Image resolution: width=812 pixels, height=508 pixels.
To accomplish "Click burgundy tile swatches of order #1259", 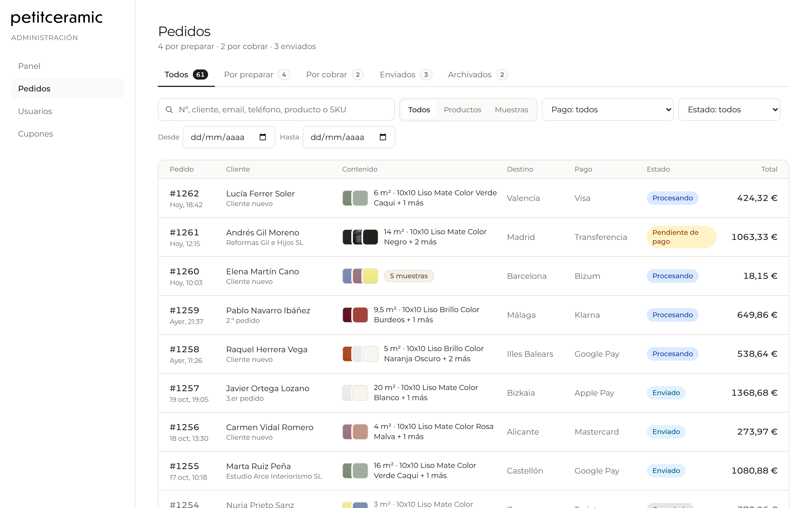I will click(x=355, y=315).
